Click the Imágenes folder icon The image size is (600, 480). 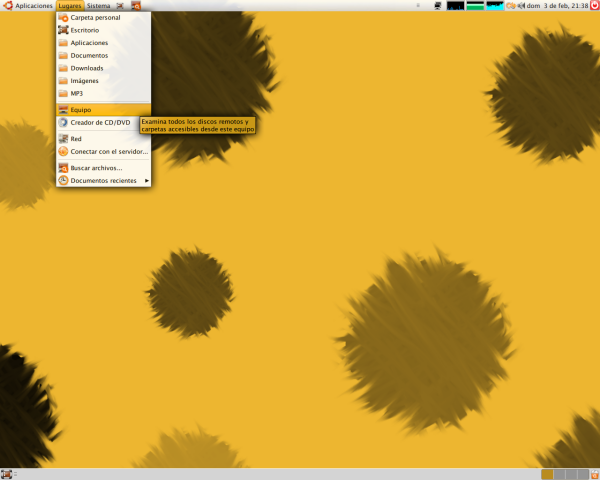point(64,80)
